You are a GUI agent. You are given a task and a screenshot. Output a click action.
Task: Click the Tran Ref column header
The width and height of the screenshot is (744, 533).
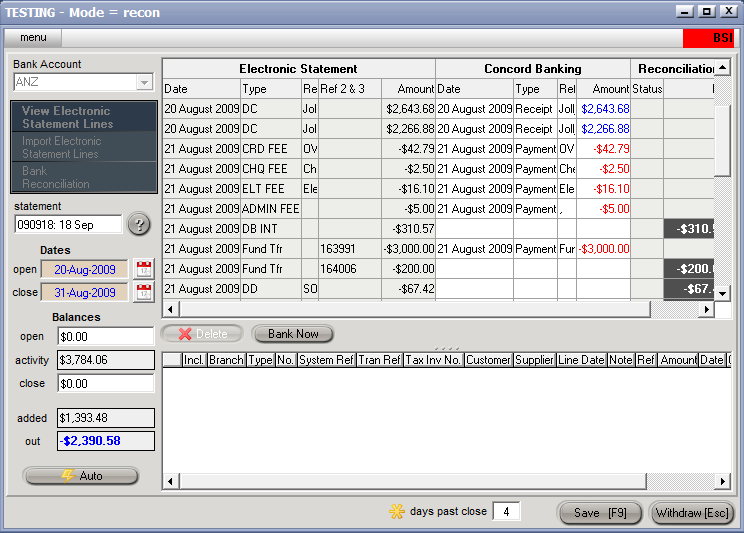click(x=379, y=360)
